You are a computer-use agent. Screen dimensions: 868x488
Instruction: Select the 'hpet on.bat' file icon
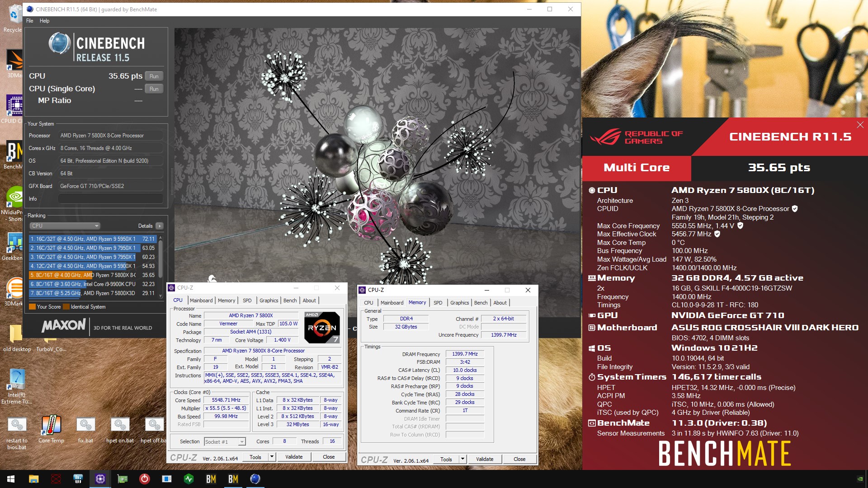(x=120, y=430)
